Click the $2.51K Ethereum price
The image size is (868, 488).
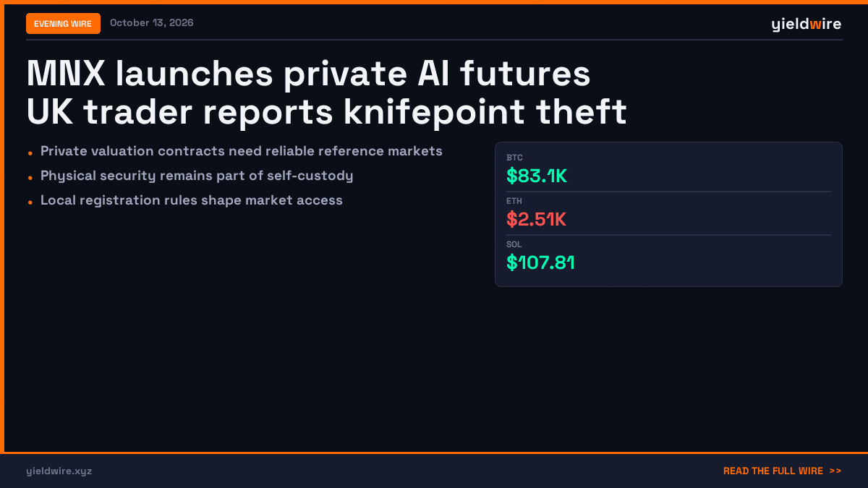coord(537,219)
